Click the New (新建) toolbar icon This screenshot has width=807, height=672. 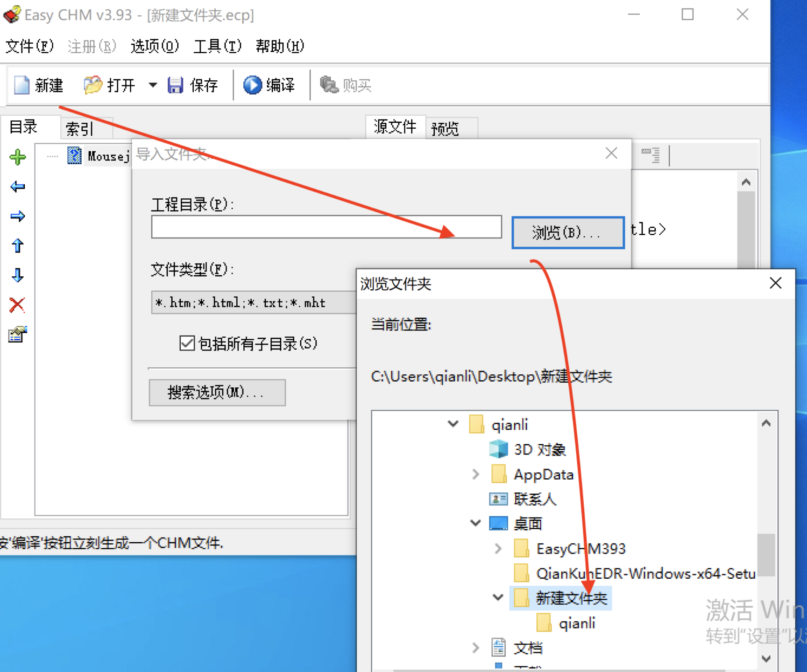click(x=21, y=85)
